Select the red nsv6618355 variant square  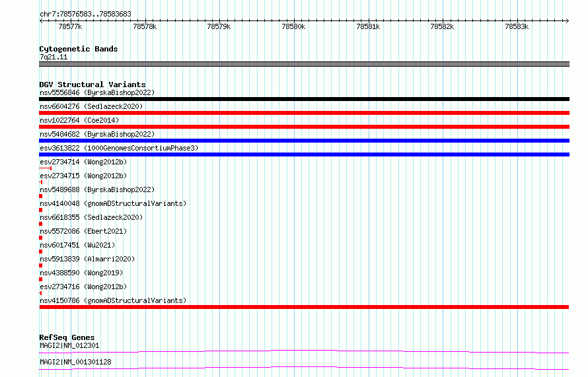pos(40,224)
